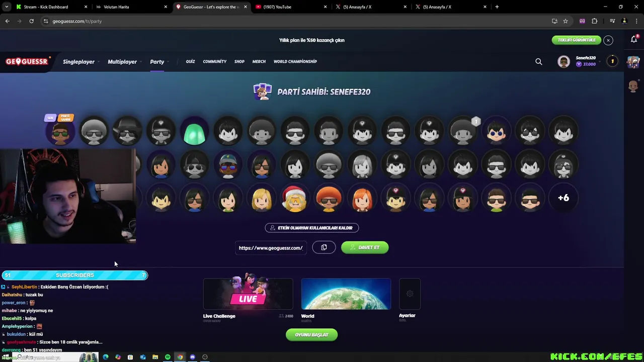Select the Santa hat avatar player
The width and height of the screenshot is (644, 362).
pos(295,198)
